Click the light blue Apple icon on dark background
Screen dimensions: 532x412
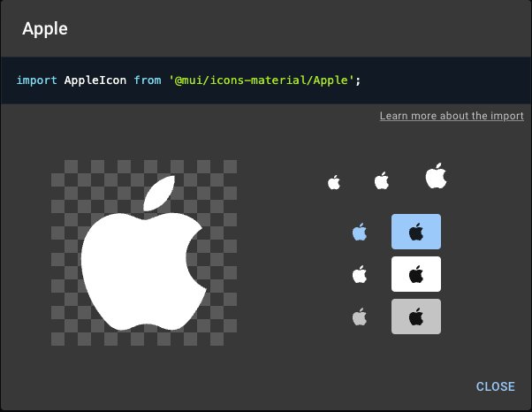point(360,233)
